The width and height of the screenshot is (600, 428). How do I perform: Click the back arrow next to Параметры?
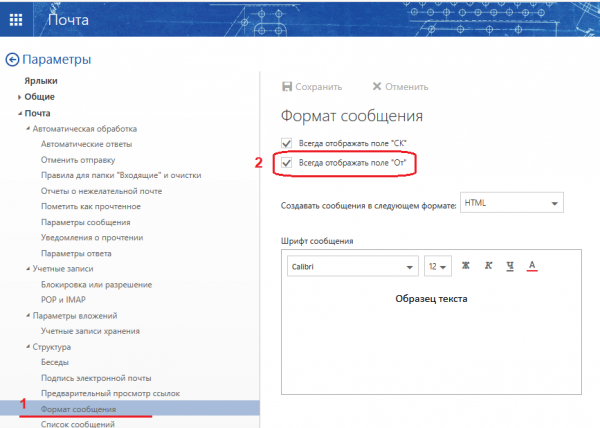tap(12, 60)
